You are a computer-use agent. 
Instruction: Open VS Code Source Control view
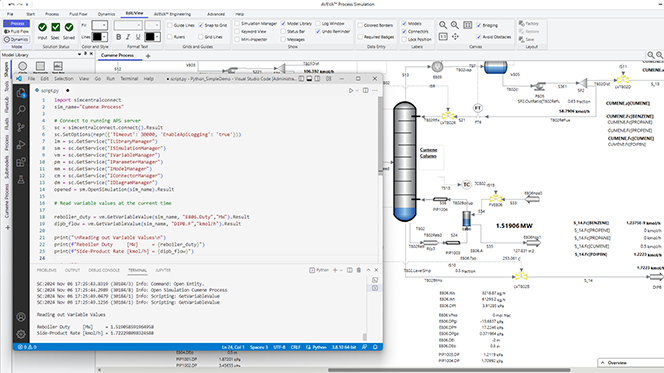click(x=21, y=127)
